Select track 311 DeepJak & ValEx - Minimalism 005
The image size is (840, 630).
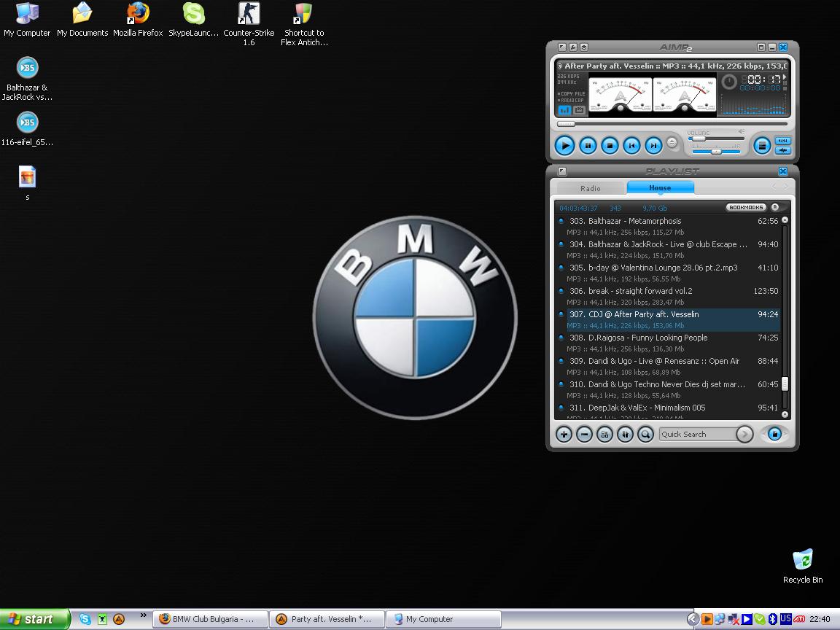click(x=669, y=411)
